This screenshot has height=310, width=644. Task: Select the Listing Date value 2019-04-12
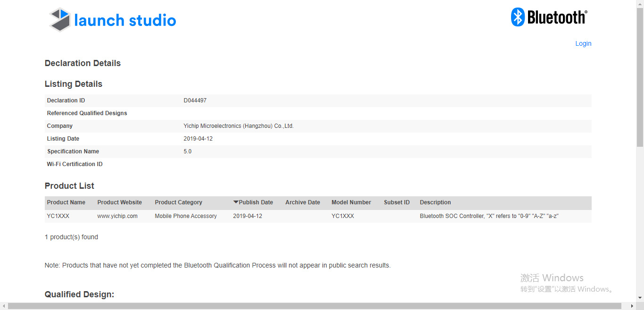point(198,139)
